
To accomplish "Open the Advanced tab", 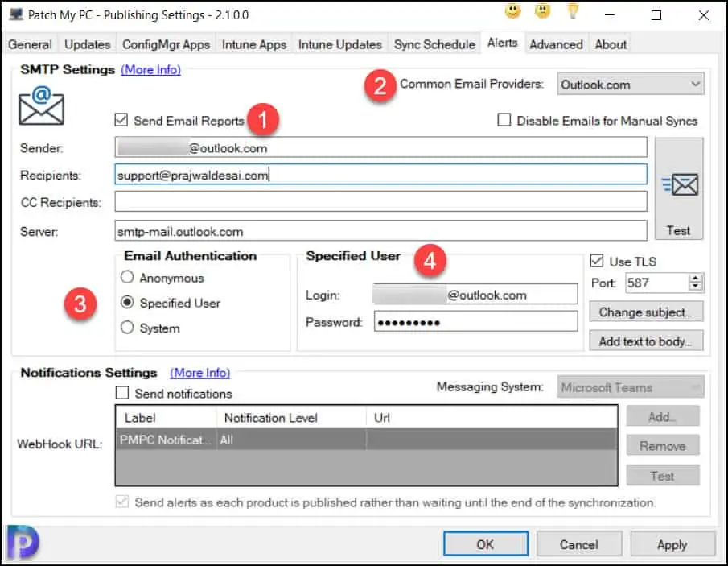I will tap(556, 44).
